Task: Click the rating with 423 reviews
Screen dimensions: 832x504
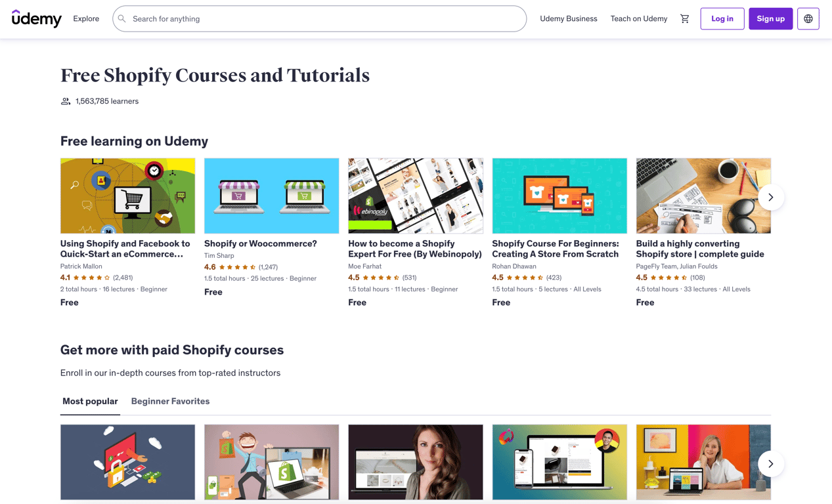Action: pos(527,278)
